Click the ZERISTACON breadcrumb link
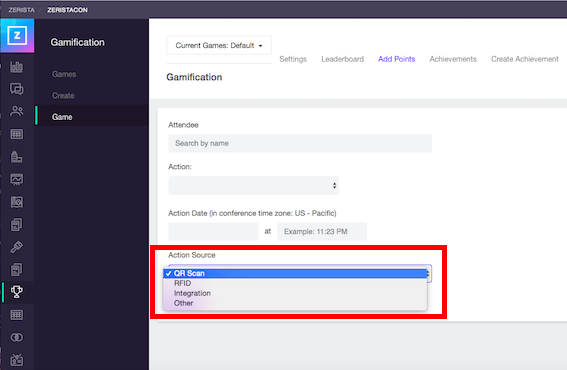The height and width of the screenshot is (370, 567). [x=67, y=10]
